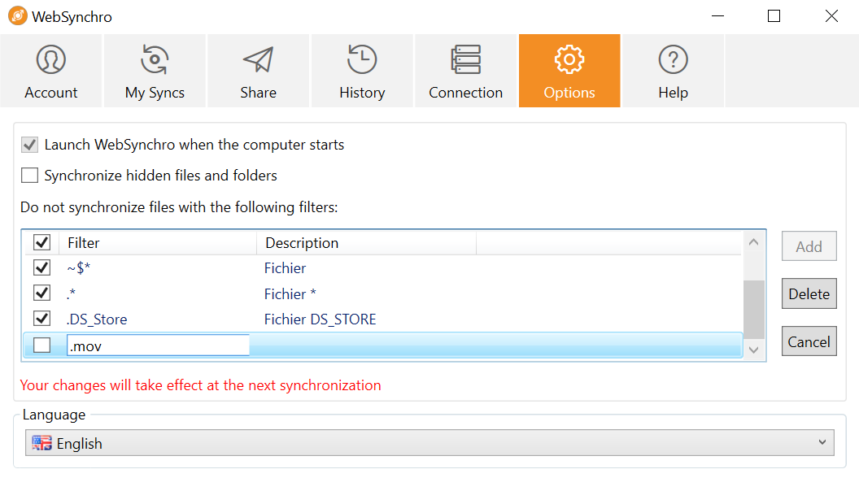The height and width of the screenshot is (504, 859).
Task: Click the WebSynchro logo in title bar
Action: 18,16
